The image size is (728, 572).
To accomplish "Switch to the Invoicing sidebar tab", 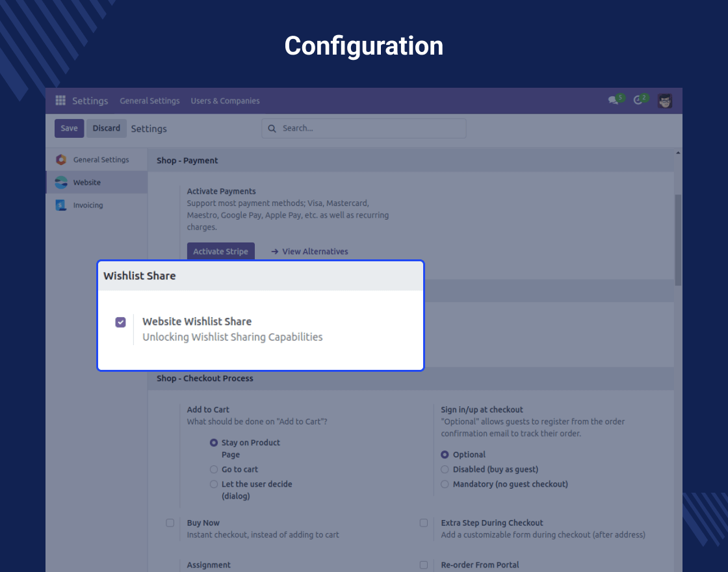I will pos(97,205).
